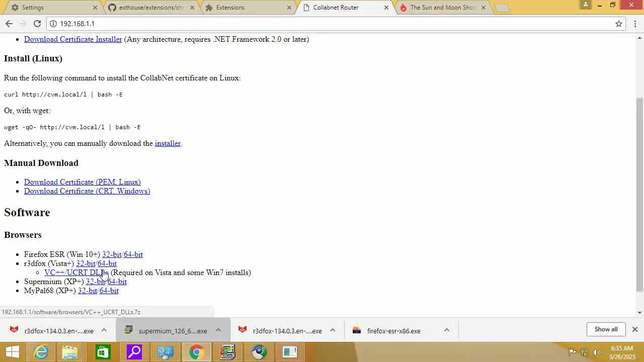Viewport: 644px width, 362px height.
Task: Switch to the exthouse/extensions GitHub tab
Action: click(x=151, y=8)
